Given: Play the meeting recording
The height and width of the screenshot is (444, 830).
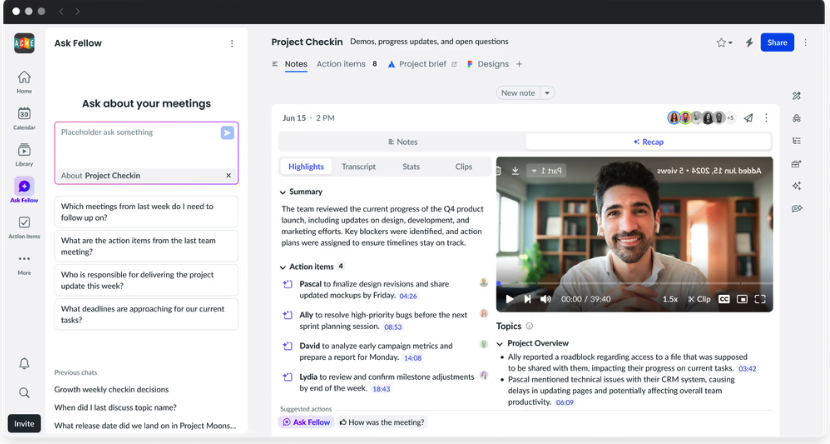Looking at the screenshot, I should coord(509,299).
